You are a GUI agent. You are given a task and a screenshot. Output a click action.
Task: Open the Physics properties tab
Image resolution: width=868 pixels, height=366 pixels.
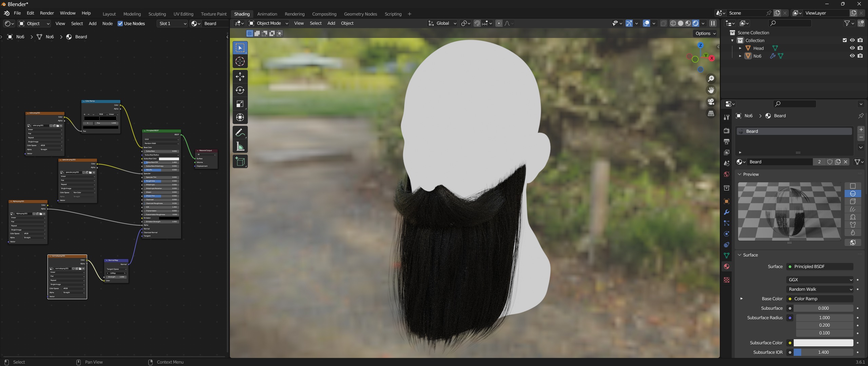click(x=727, y=234)
